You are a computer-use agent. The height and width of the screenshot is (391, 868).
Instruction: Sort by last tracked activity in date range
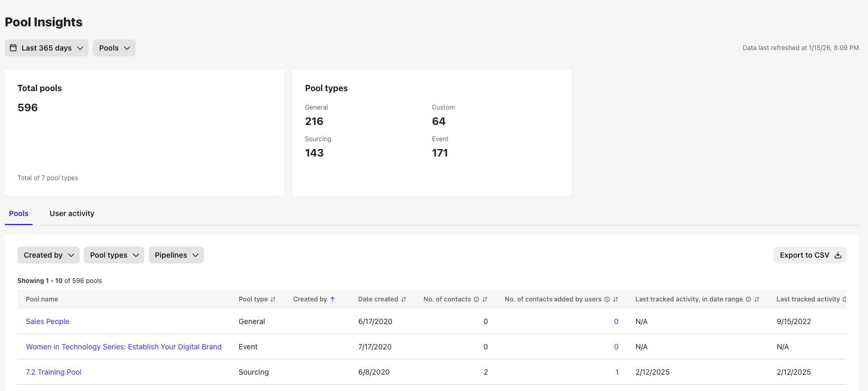757,299
